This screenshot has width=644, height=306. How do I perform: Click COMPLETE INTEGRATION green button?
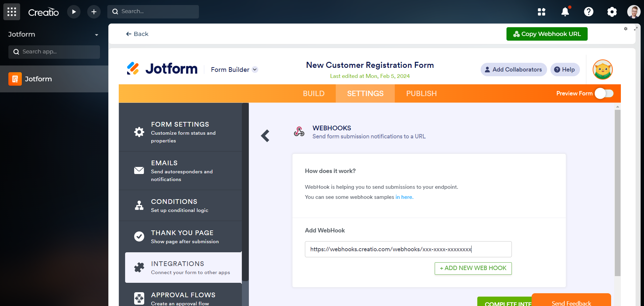(504, 302)
